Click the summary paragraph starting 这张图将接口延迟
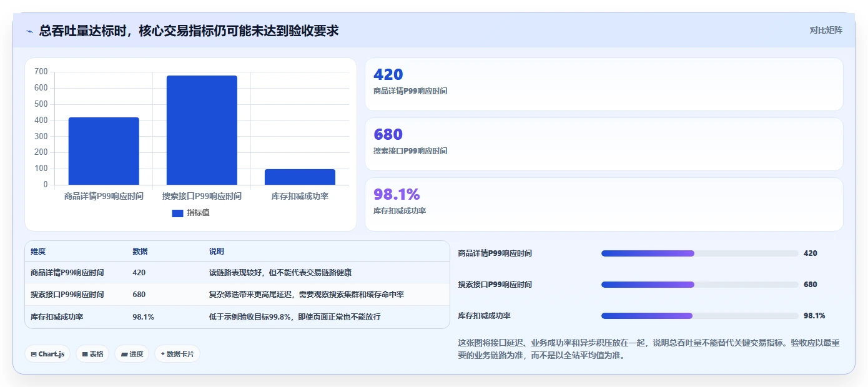 coord(649,350)
